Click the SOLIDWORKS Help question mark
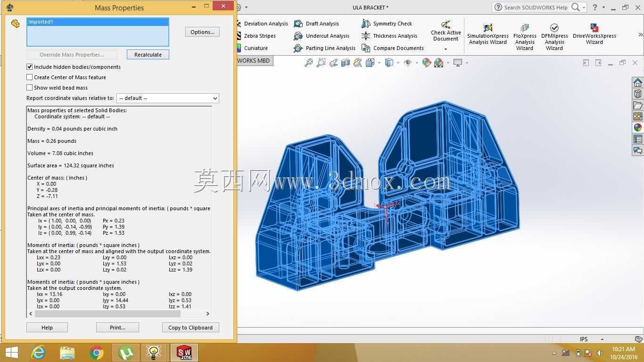The height and width of the screenshot is (362, 644). point(595,8)
